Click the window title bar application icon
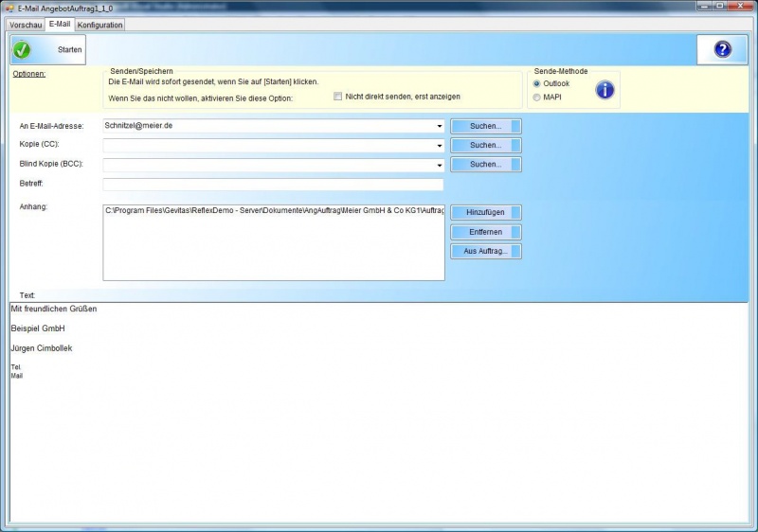Viewport: 758px width, 532px height. pos(9,8)
